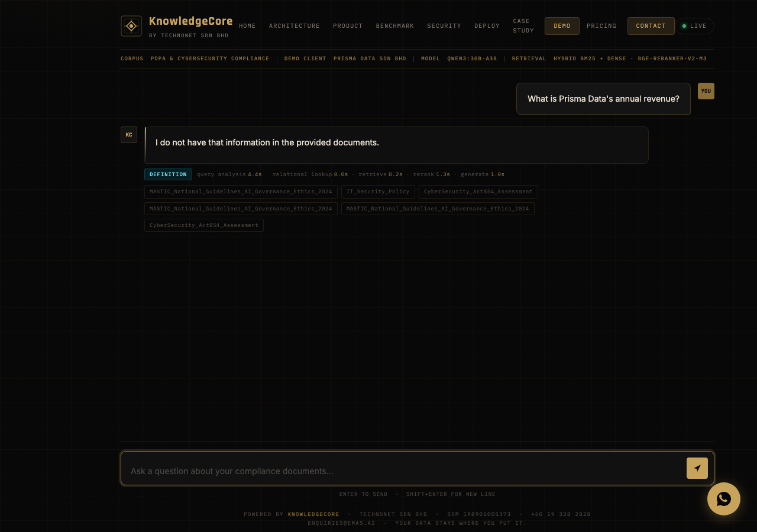Click the "relational lookup 0.0s" timing
The image size is (757, 532).
tap(310, 174)
